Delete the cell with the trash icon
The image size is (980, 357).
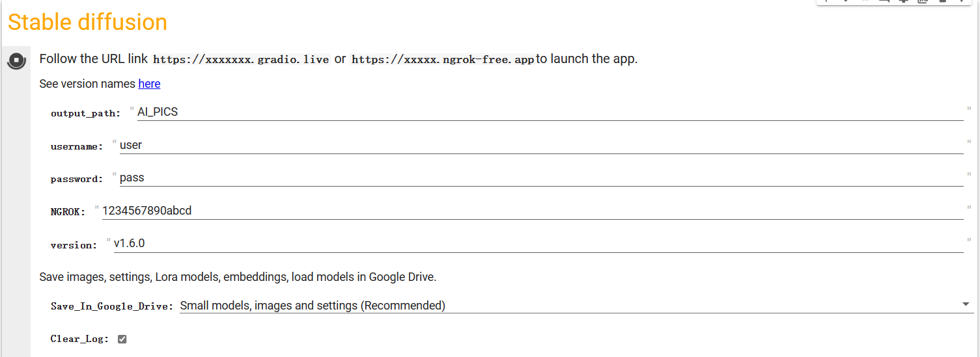click(943, 1)
